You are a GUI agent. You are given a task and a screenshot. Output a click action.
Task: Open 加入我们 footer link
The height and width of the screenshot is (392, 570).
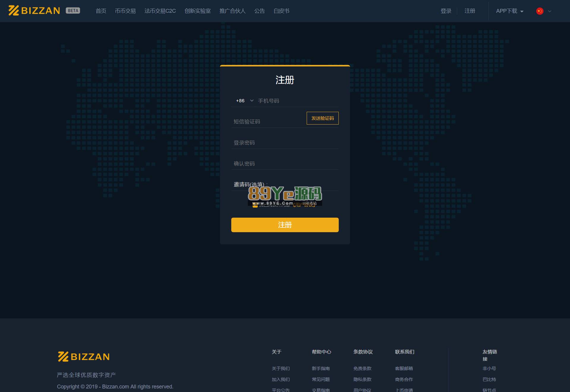tap(281, 379)
